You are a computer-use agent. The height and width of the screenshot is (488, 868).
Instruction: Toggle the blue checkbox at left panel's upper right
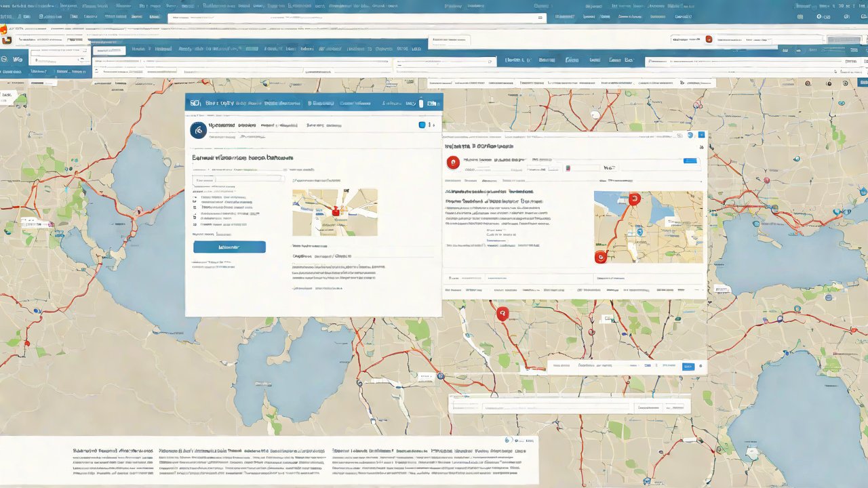[x=422, y=125]
